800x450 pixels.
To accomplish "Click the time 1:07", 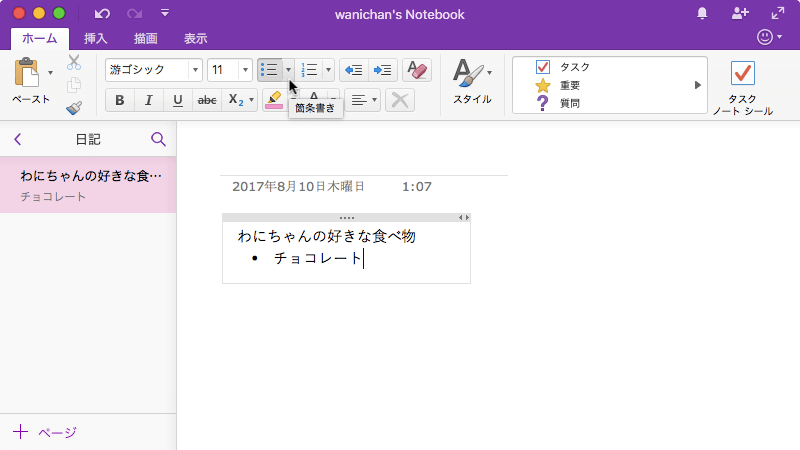I will click(x=417, y=187).
